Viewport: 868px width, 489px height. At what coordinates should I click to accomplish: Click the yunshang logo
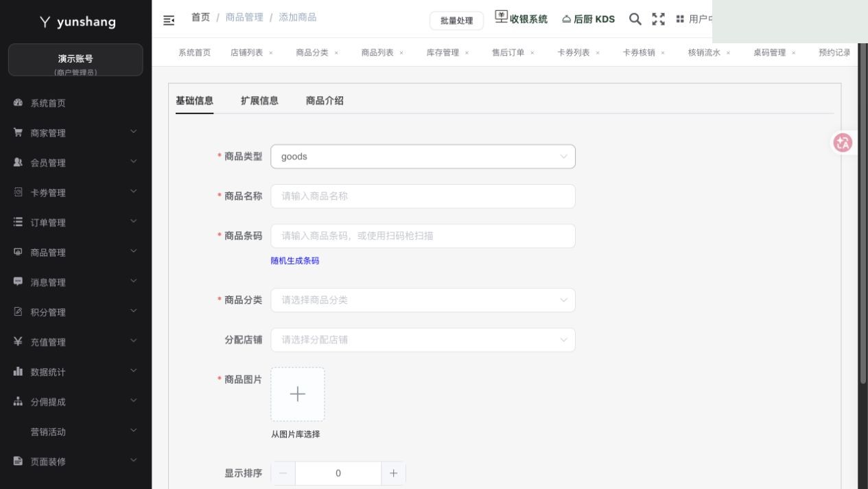(78, 22)
